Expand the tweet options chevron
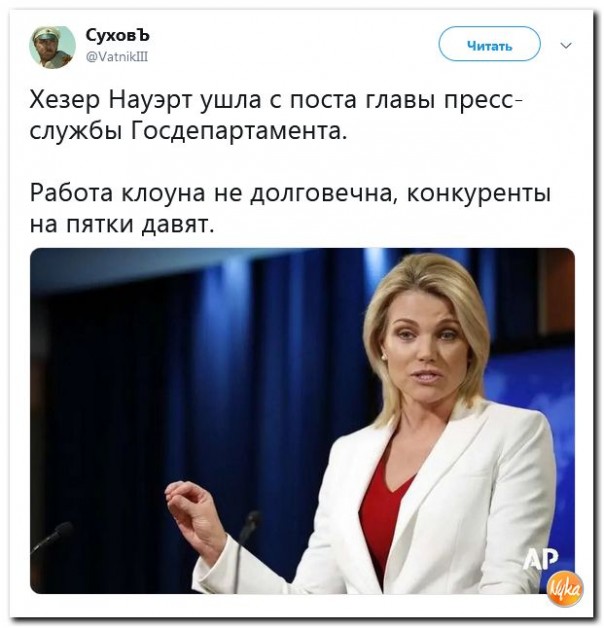This screenshot has height=628, width=604. click(566, 45)
